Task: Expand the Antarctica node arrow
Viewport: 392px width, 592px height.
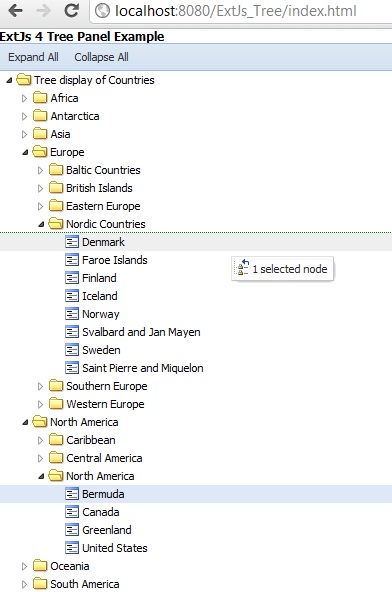Action: (25, 116)
